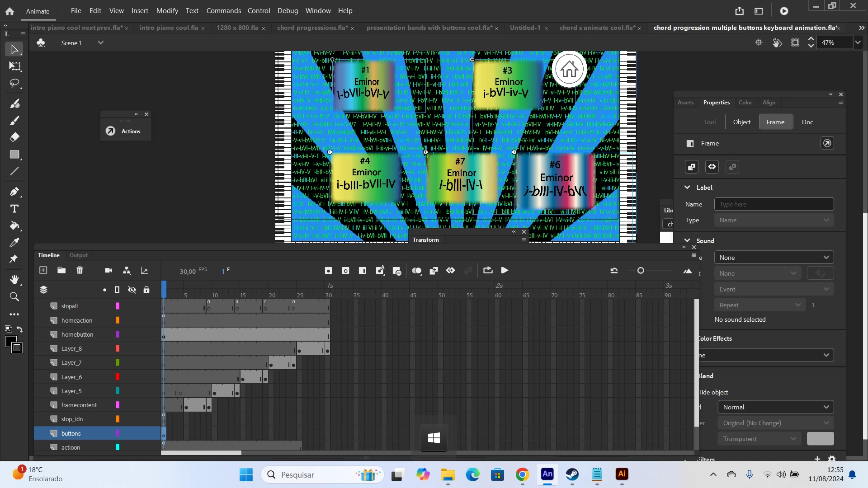Select the Lasso tool
The width and height of the screenshot is (868, 488).
pos(15,84)
